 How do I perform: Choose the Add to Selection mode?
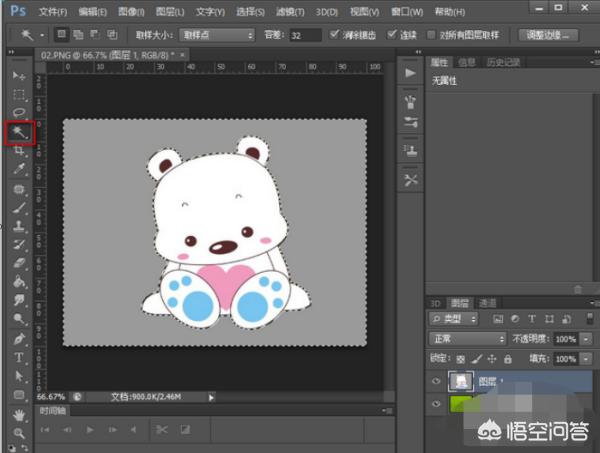[78, 35]
